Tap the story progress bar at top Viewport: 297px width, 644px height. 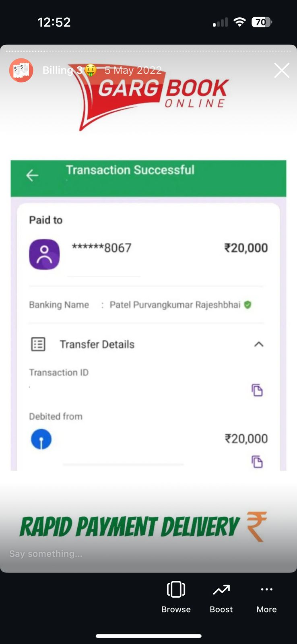[148, 51]
